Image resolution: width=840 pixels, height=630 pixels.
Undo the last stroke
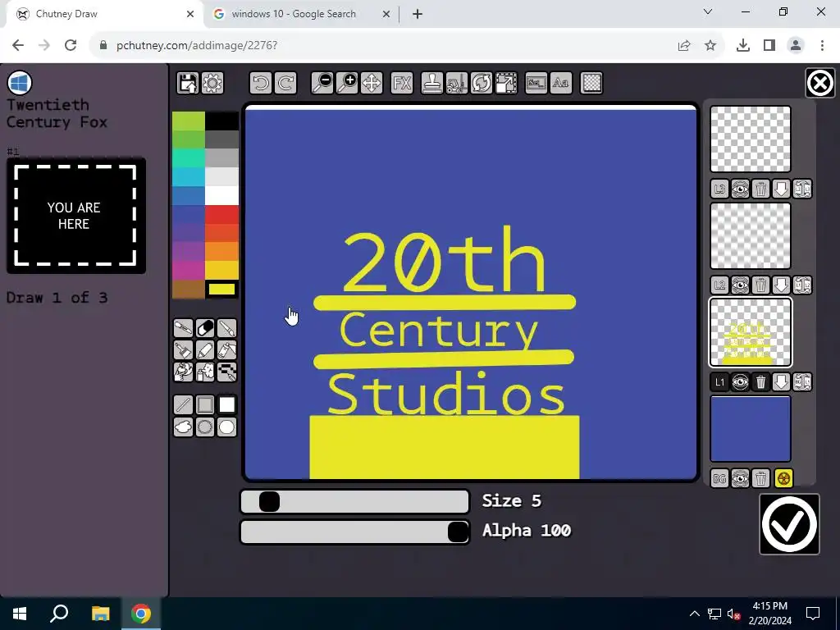[x=260, y=83]
